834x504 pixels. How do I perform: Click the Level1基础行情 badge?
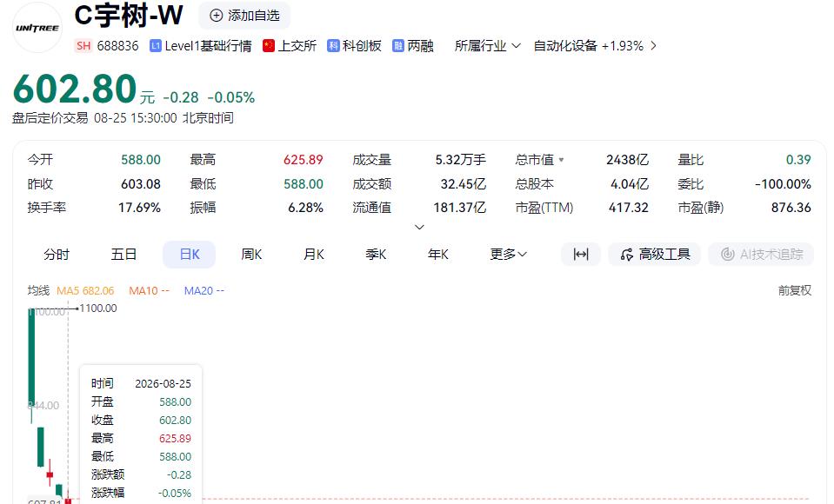tap(201, 46)
